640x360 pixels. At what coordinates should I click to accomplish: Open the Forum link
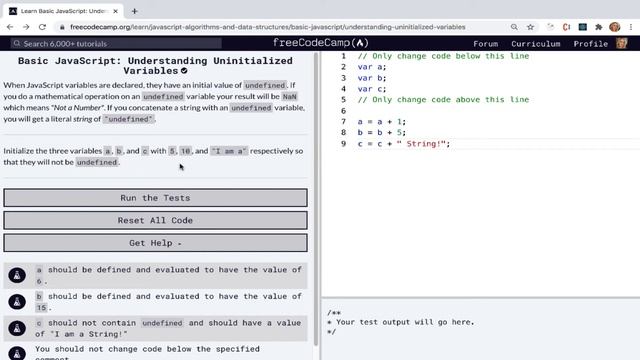pyautogui.click(x=485, y=44)
